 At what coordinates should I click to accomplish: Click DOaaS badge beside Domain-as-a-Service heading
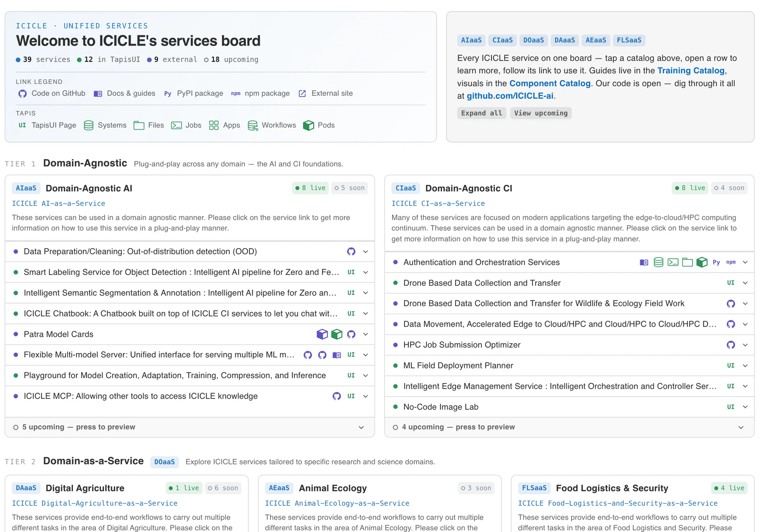(165, 462)
